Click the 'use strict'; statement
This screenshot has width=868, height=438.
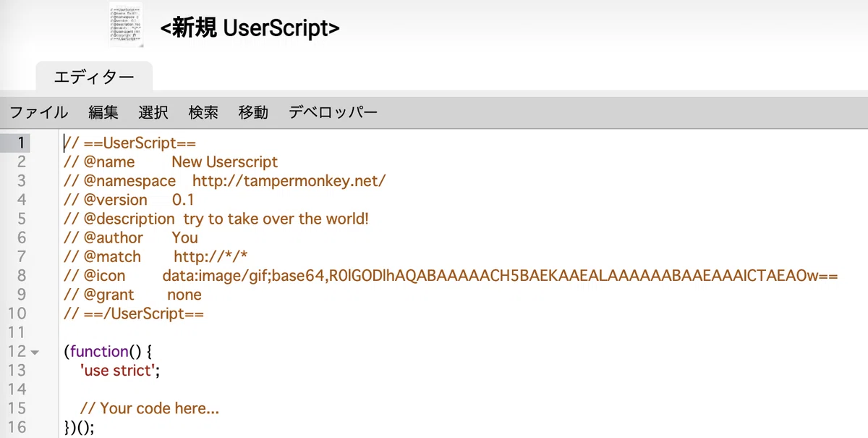coord(120,370)
